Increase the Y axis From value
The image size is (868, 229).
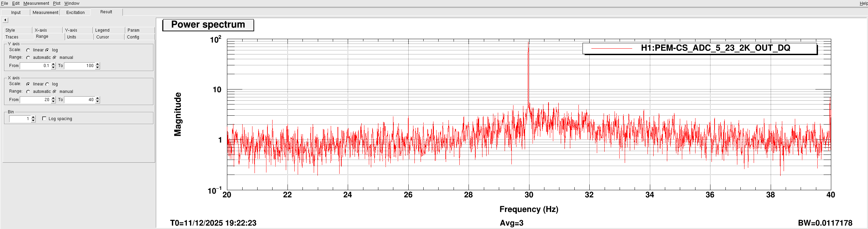point(53,64)
